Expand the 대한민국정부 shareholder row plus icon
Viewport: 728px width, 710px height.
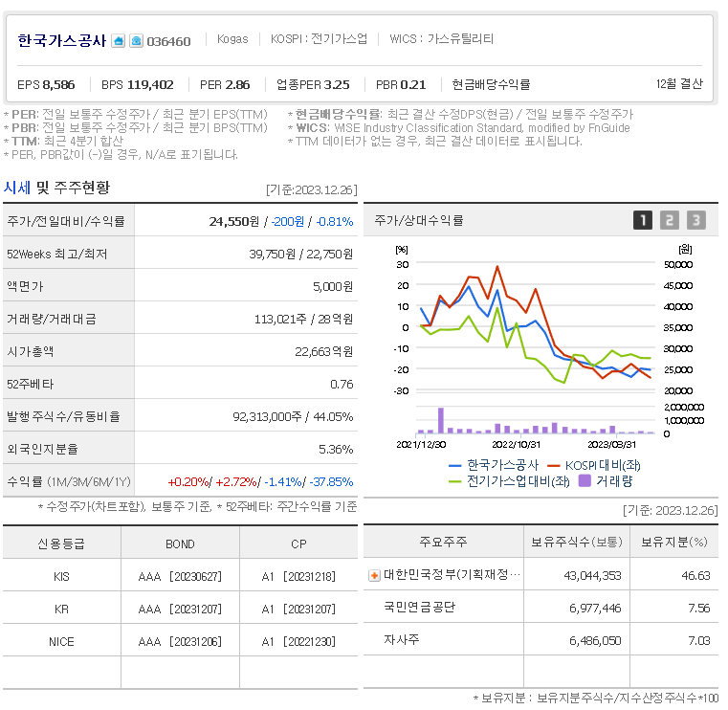tap(374, 576)
